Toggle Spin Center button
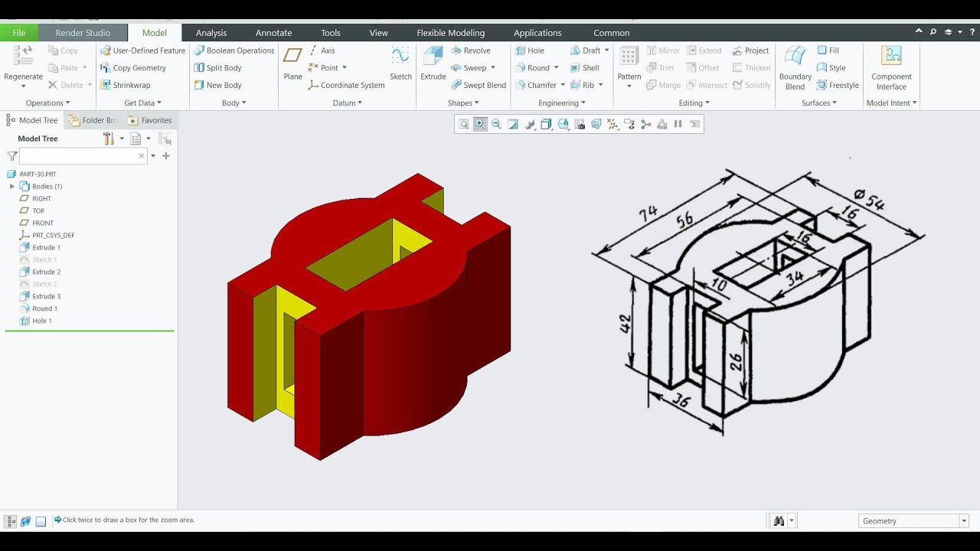The width and height of the screenshot is (980, 551). [x=646, y=124]
